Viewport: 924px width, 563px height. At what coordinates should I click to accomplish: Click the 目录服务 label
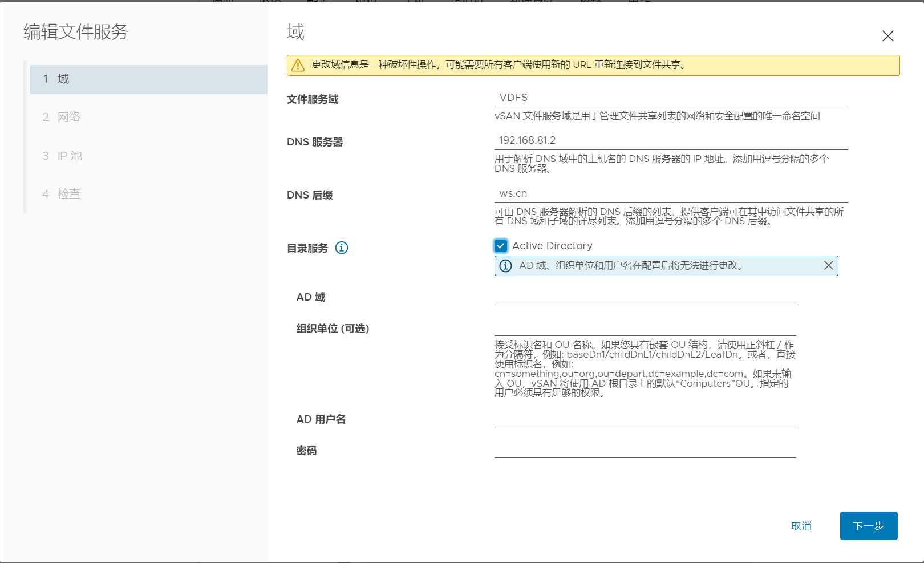[307, 248]
